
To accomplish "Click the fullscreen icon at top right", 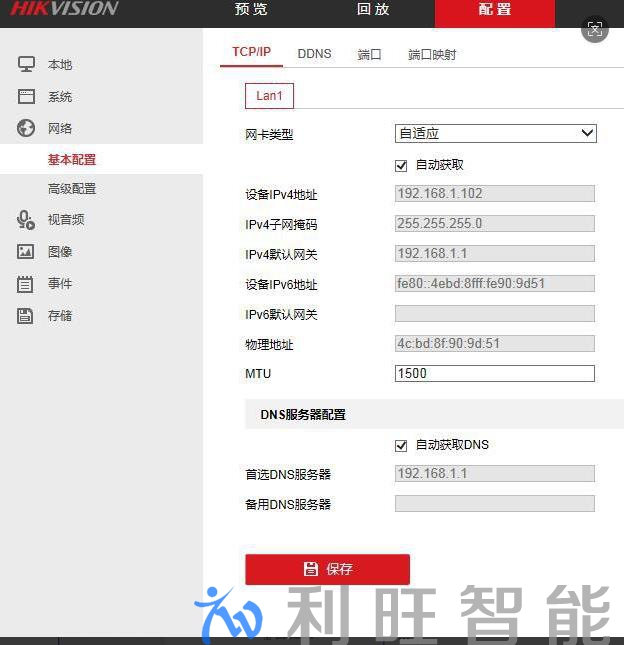I will (595, 29).
